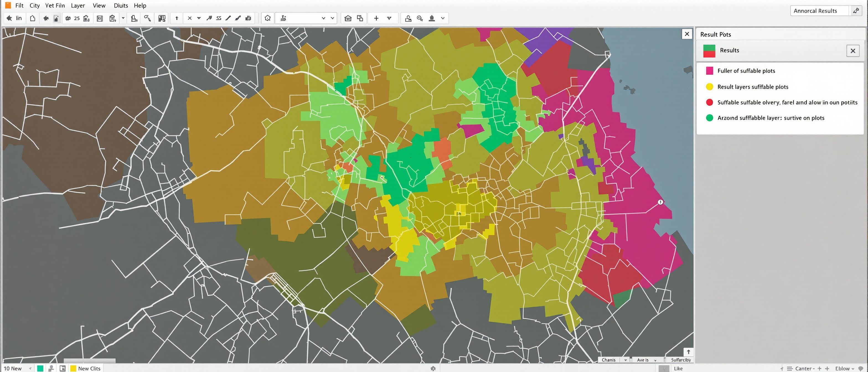
Task: Click the briefcase toolbox icon
Action: pyautogui.click(x=248, y=18)
